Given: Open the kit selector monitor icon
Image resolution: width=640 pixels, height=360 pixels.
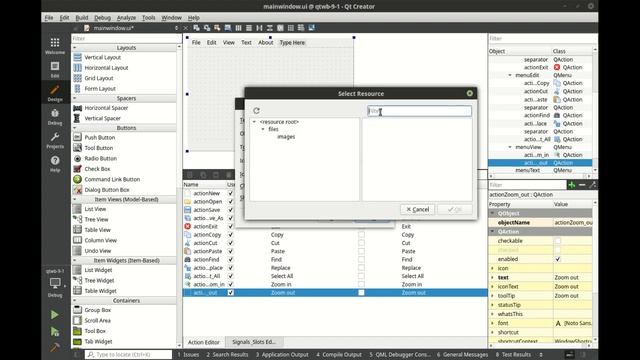Looking at the screenshot, I should 55,283.
